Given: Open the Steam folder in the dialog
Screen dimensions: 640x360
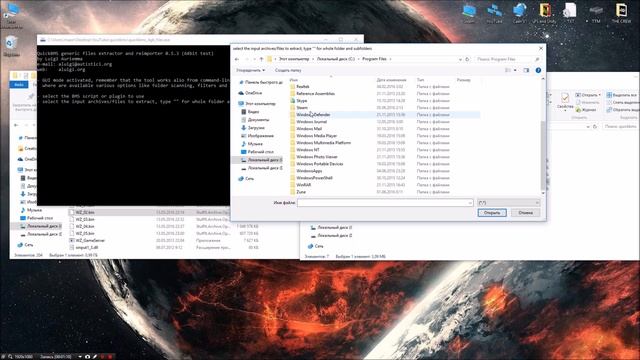Looking at the screenshot, I should [x=302, y=108].
